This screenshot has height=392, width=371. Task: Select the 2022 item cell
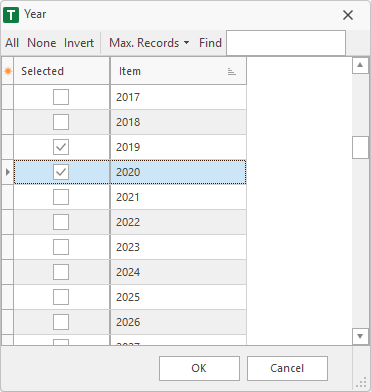coord(178,222)
